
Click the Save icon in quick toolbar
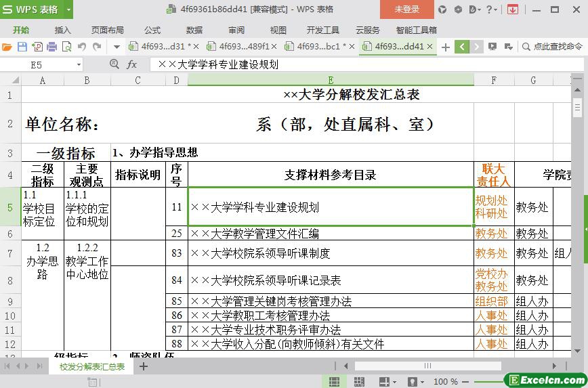(22, 47)
